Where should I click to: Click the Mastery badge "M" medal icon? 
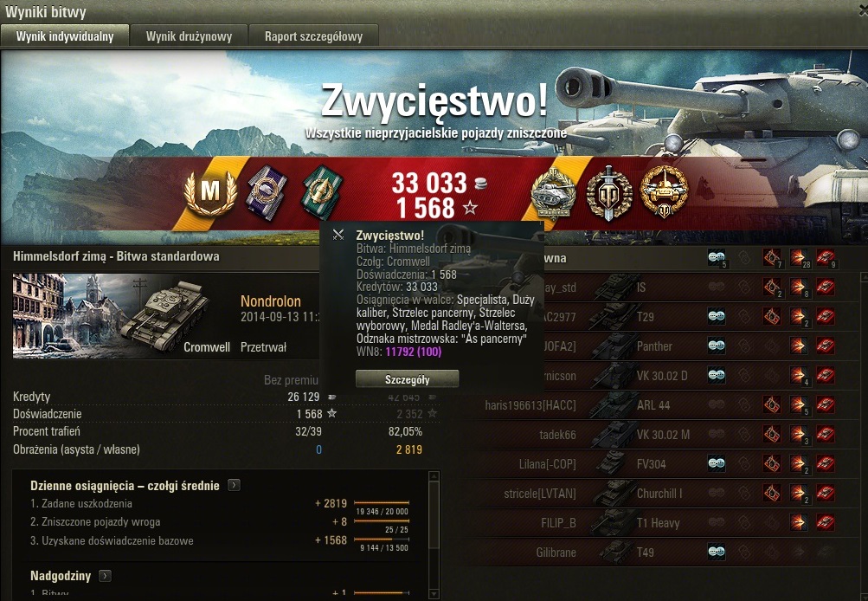tap(210, 191)
